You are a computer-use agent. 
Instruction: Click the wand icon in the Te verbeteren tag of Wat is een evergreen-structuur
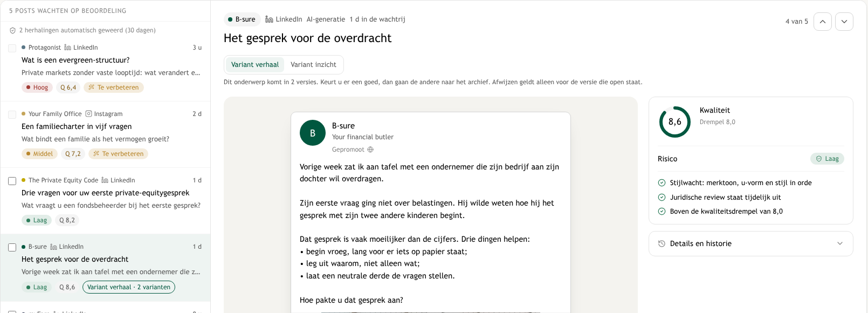(x=92, y=87)
